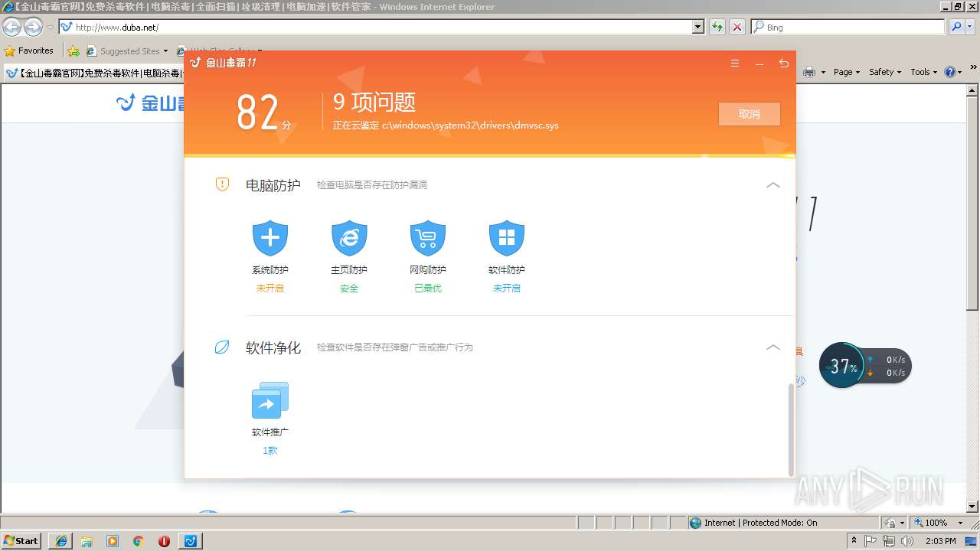This screenshot has height=551, width=980.
Task: Click the Duba taskbar icon
Action: click(191, 541)
